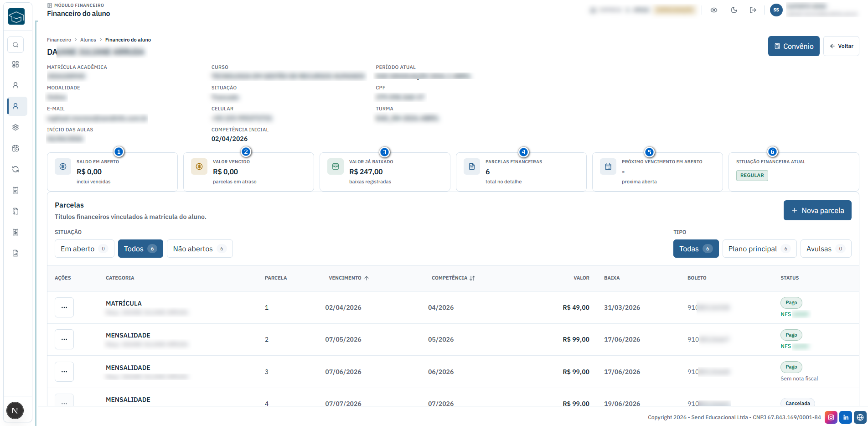This screenshot has height=426, width=868.
Task: Open the LinkedIn icon in the footer
Action: pyautogui.click(x=846, y=417)
